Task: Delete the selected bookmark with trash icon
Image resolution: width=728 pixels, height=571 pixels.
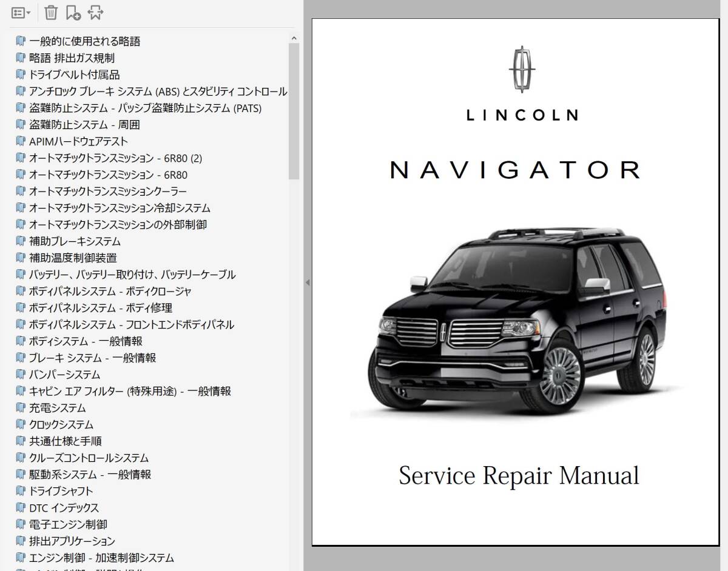Action: coord(52,12)
